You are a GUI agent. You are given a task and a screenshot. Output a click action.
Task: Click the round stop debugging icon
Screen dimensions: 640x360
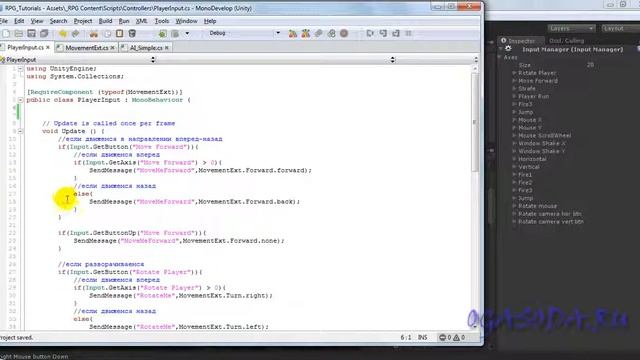point(344,33)
